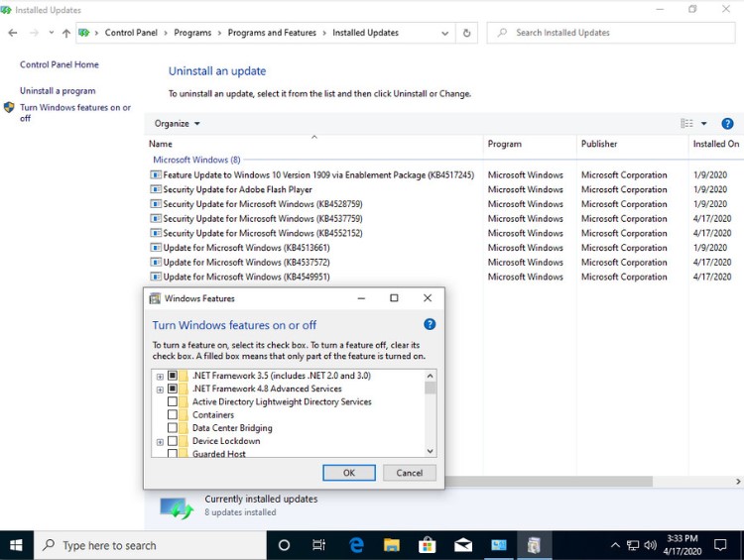Refresh the Installed Updates list

tap(466, 33)
